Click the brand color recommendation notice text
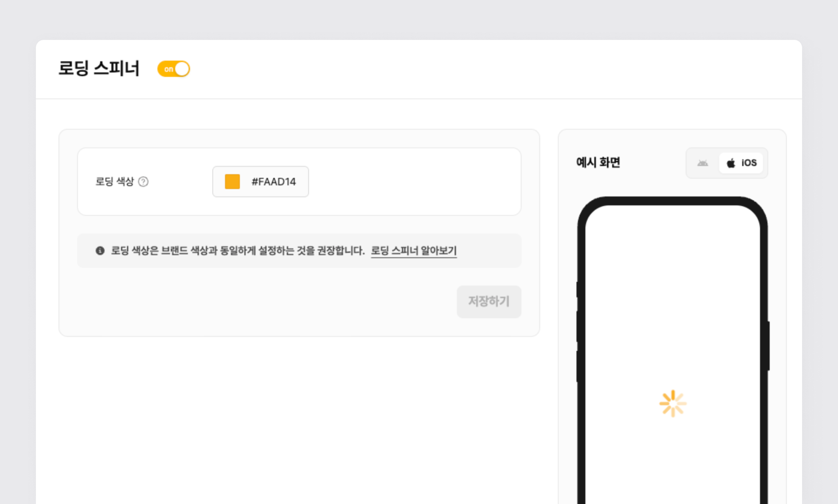The width and height of the screenshot is (838, 504). pyautogui.click(x=238, y=250)
